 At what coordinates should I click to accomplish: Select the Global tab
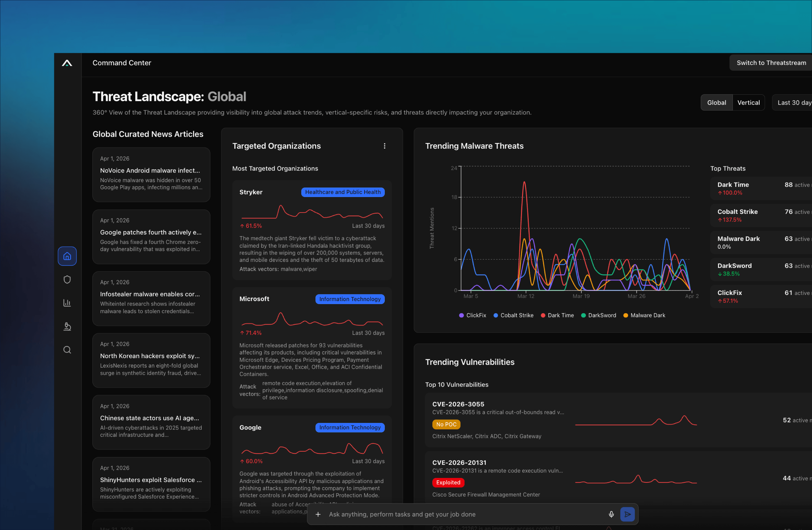[x=716, y=103]
